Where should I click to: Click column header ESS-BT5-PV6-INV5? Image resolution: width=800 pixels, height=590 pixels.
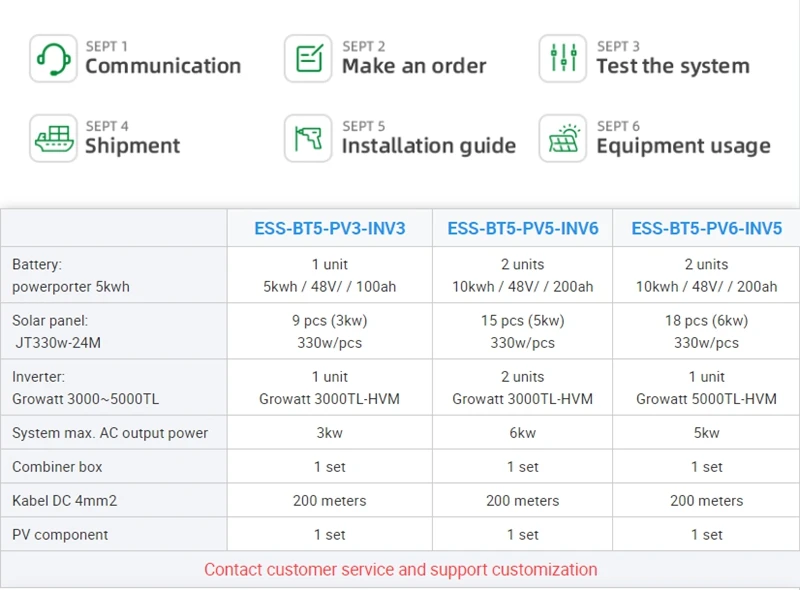point(706,228)
